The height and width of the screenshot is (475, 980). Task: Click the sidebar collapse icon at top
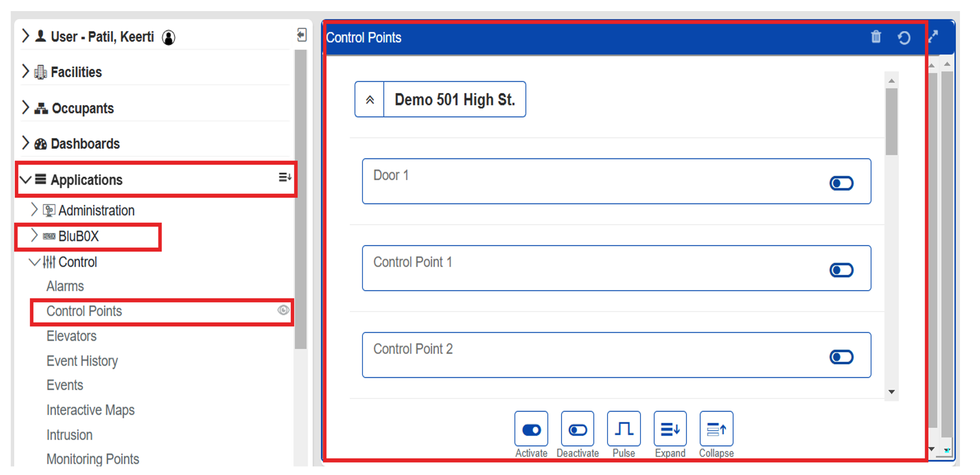point(302,35)
